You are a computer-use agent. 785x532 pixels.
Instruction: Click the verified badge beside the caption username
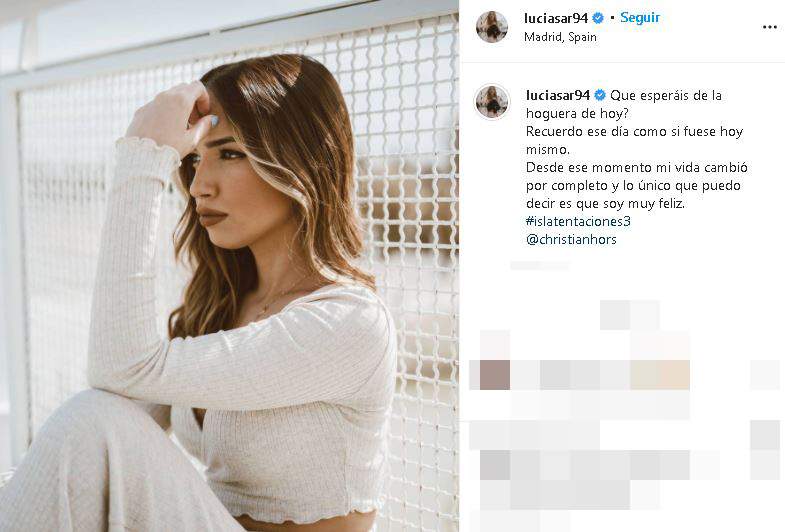pos(600,95)
